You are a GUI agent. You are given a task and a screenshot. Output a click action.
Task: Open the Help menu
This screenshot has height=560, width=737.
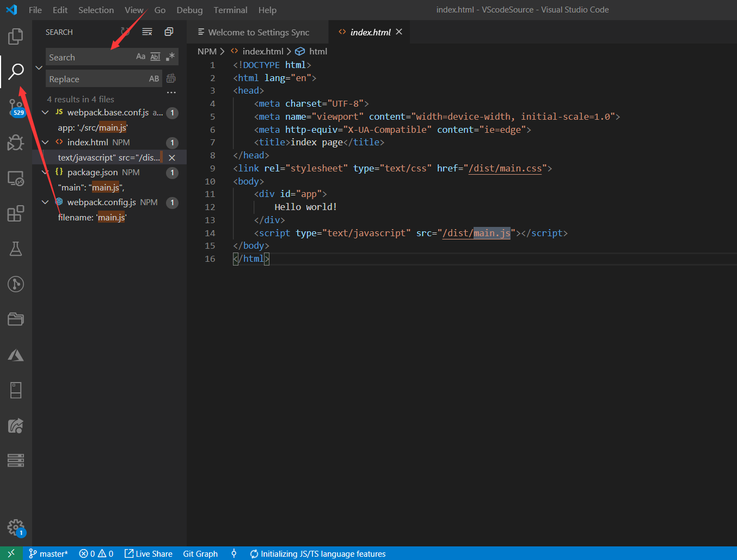(x=267, y=10)
